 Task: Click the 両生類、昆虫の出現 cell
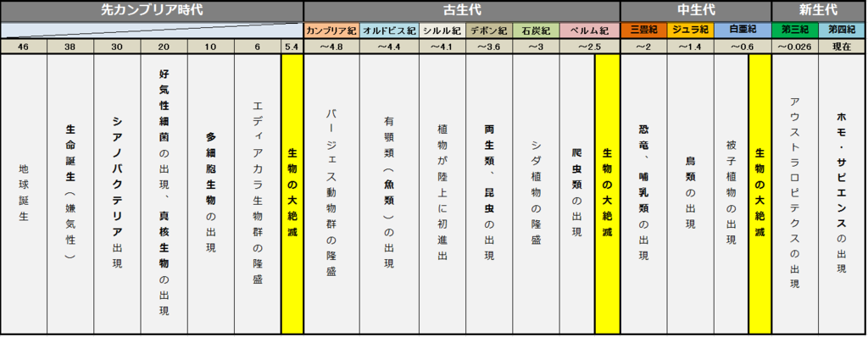coord(489,194)
